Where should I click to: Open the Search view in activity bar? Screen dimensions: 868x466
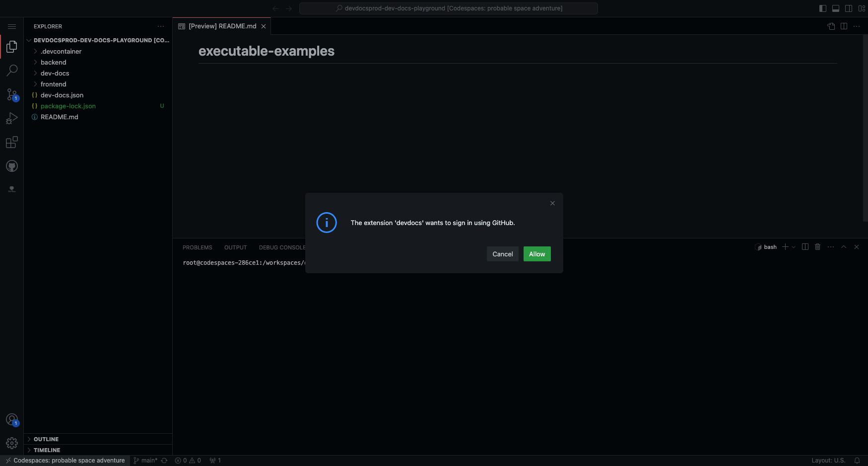tap(12, 71)
